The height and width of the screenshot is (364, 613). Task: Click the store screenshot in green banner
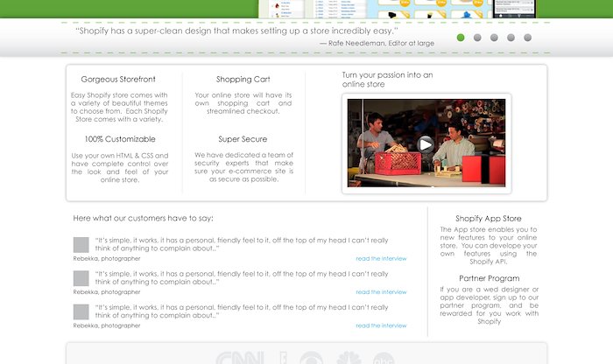point(397,9)
